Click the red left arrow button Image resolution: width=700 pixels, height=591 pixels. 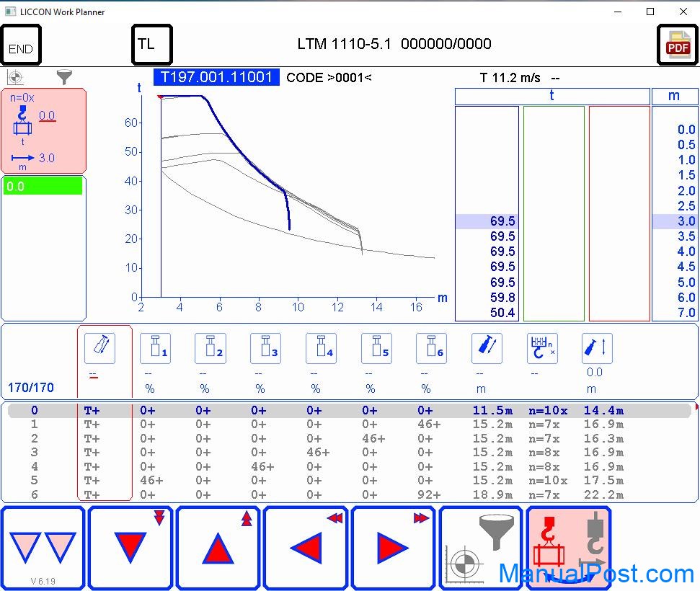[x=306, y=548]
